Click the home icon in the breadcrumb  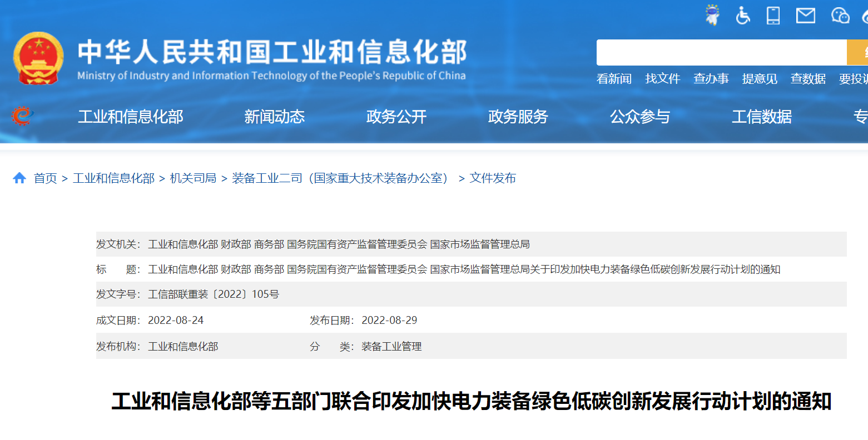(19, 178)
